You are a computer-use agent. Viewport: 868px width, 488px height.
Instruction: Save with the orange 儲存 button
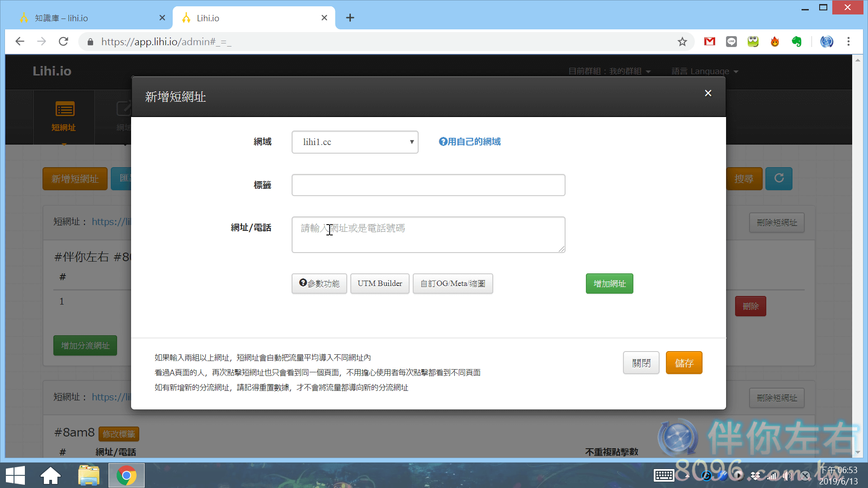click(x=684, y=363)
